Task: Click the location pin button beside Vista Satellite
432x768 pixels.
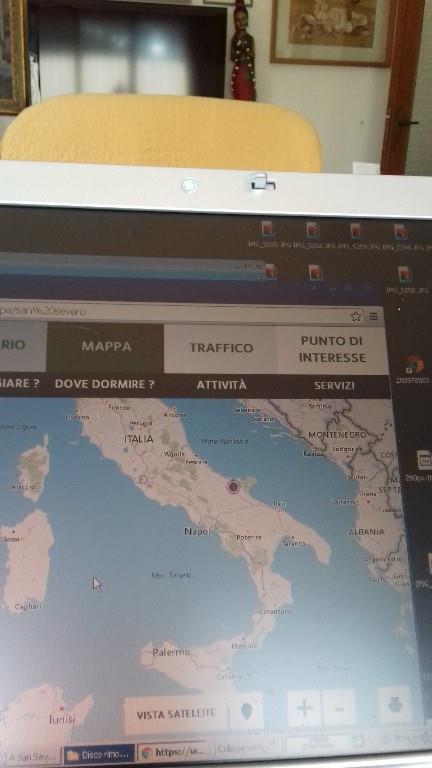Action: coord(246,711)
